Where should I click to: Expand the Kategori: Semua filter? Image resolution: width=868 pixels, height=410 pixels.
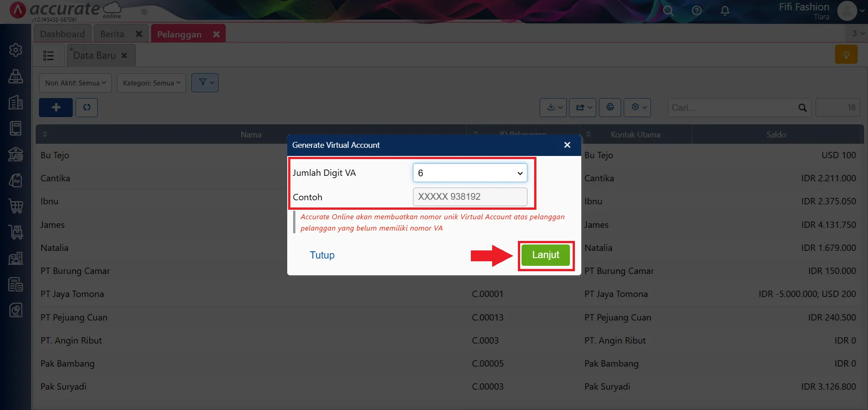coord(151,83)
